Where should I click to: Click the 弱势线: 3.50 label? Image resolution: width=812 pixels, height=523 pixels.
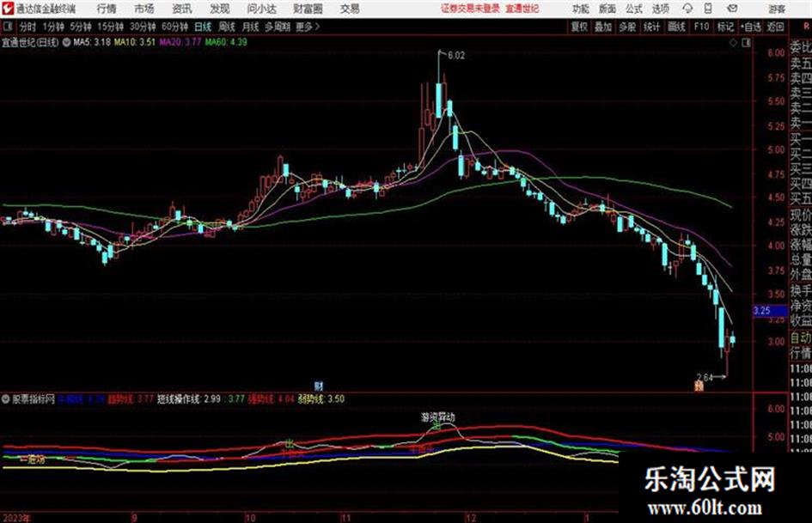pyautogui.click(x=321, y=399)
